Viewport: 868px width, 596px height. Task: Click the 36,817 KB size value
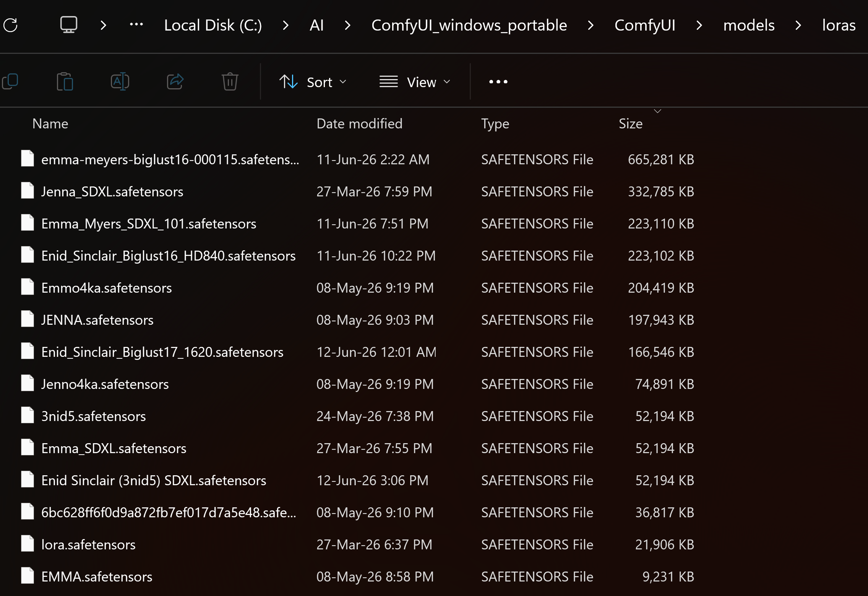(x=664, y=512)
